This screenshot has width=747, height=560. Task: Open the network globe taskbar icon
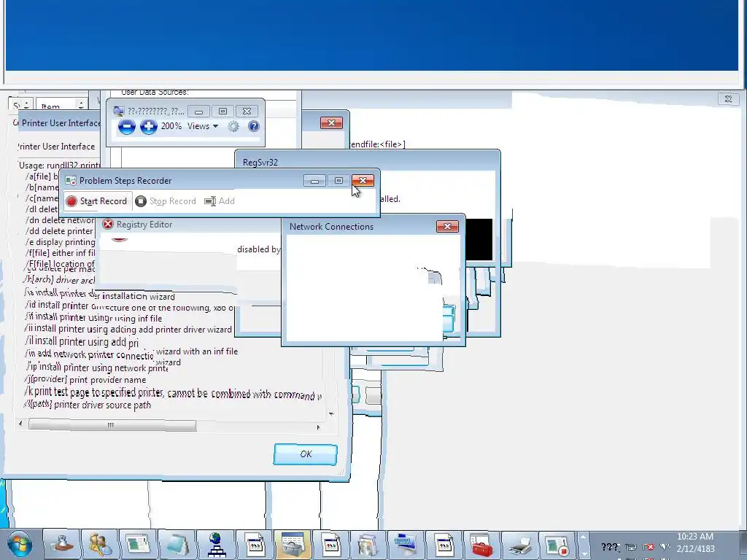[215, 544]
